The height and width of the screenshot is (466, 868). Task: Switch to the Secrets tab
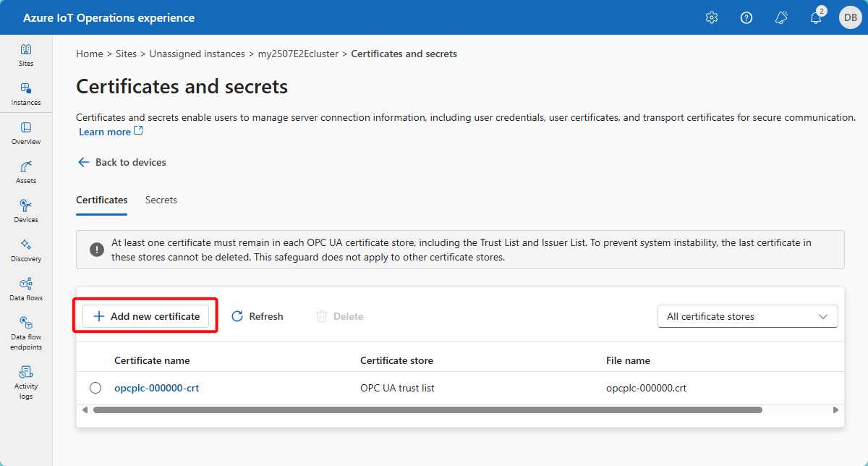coord(161,200)
